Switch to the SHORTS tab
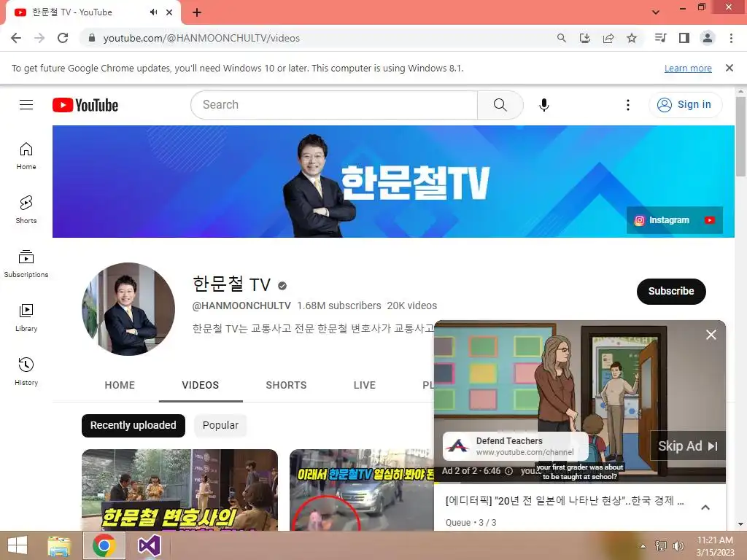This screenshot has height=560, width=747. 286,385
